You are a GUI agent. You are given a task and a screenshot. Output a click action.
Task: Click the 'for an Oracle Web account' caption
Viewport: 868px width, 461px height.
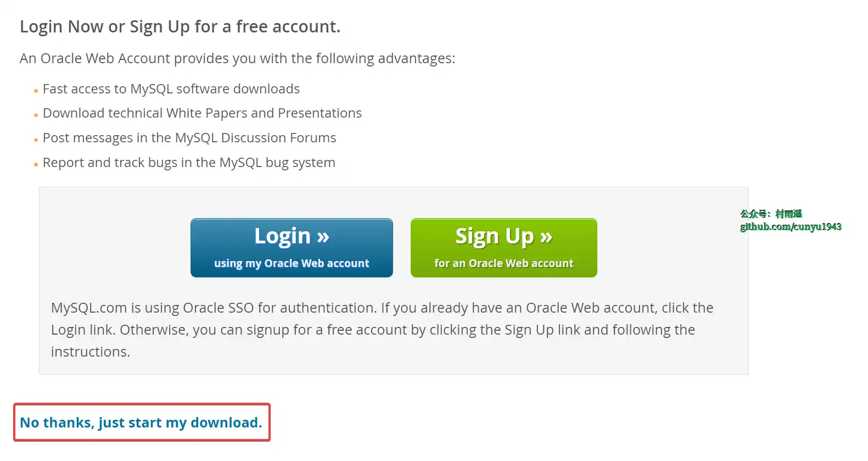point(503,263)
